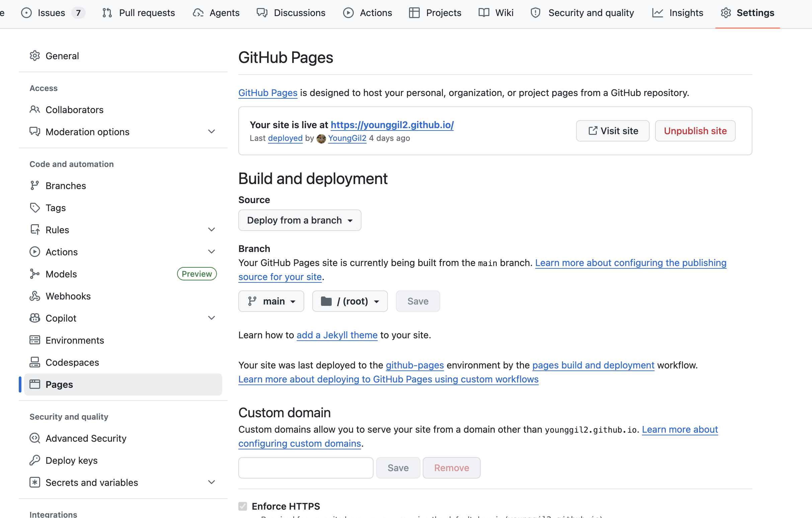Screen dimensions: 812x518
Task: Click the Tags label icon
Action: (x=35, y=207)
